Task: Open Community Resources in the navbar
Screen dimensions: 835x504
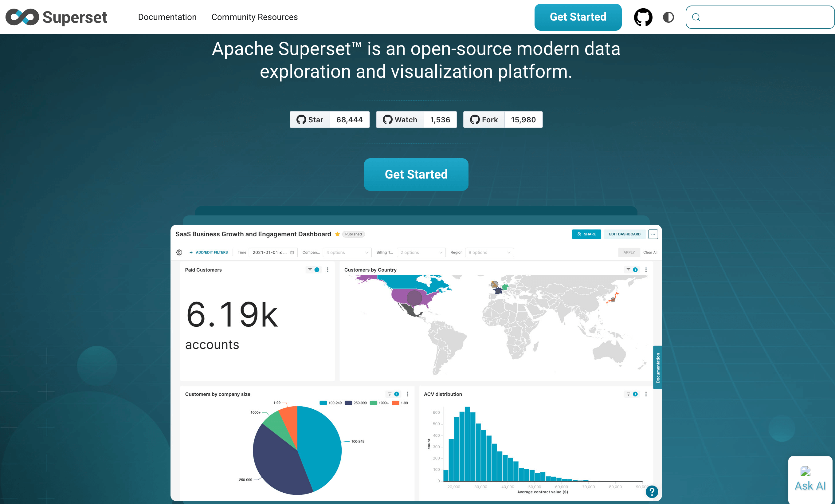Action: 254,17
